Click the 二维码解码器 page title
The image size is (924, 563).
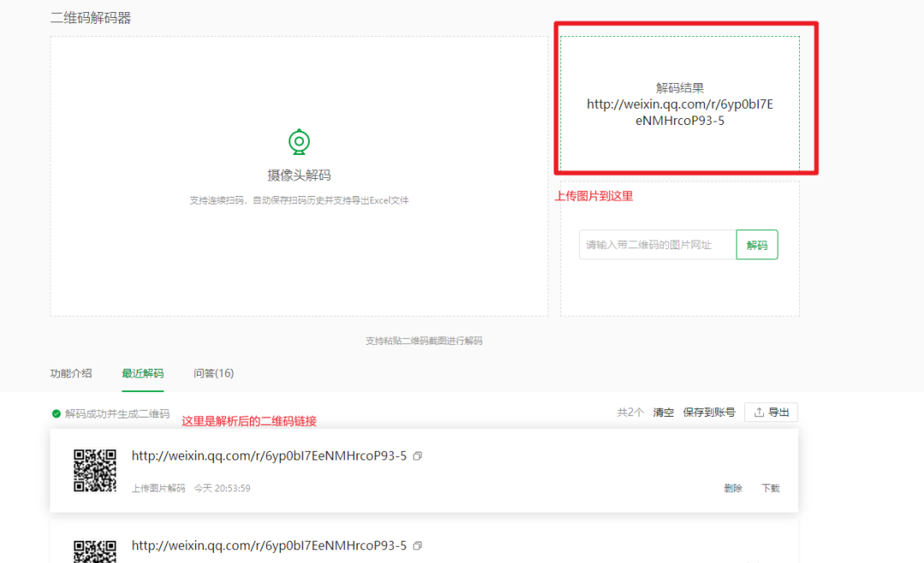coord(91,18)
